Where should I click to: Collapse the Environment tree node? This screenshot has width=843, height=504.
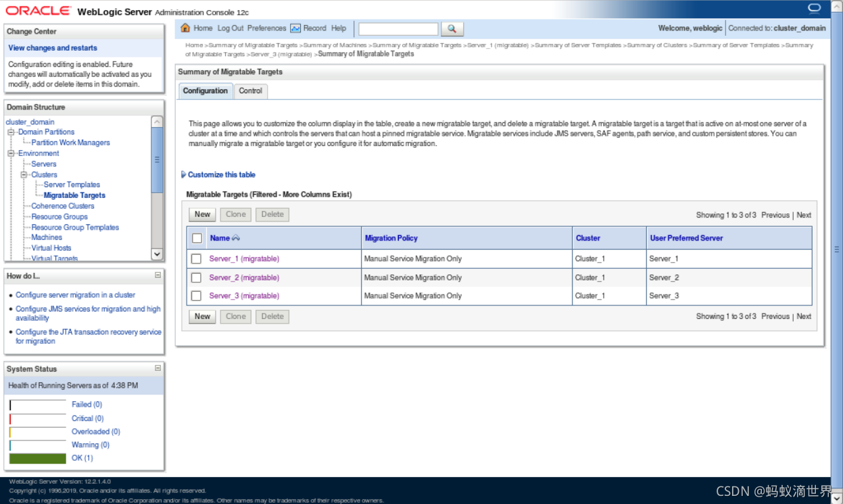click(x=11, y=153)
